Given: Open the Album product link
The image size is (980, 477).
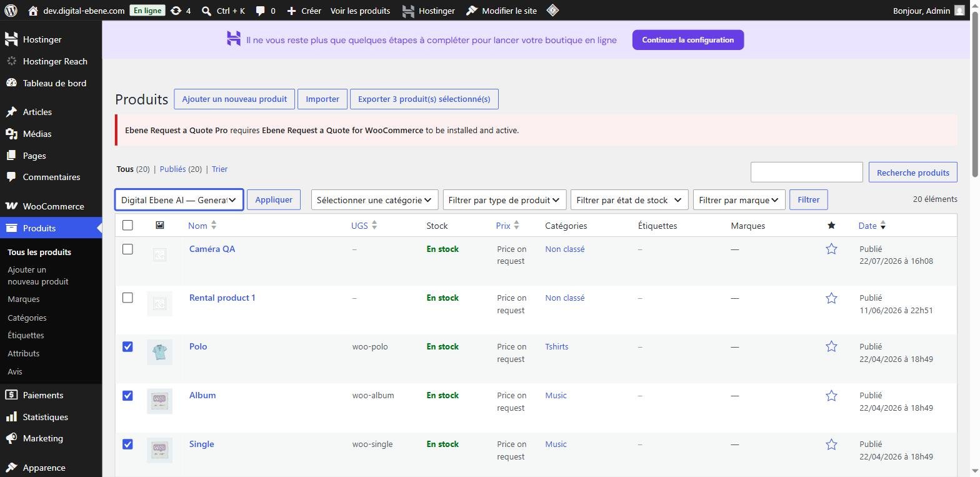Looking at the screenshot, I should coord(202,396).
